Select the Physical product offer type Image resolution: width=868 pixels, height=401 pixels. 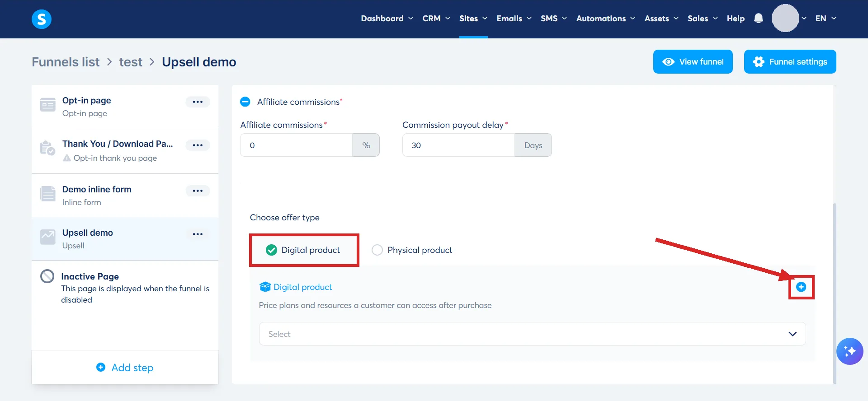click(412, 250)
